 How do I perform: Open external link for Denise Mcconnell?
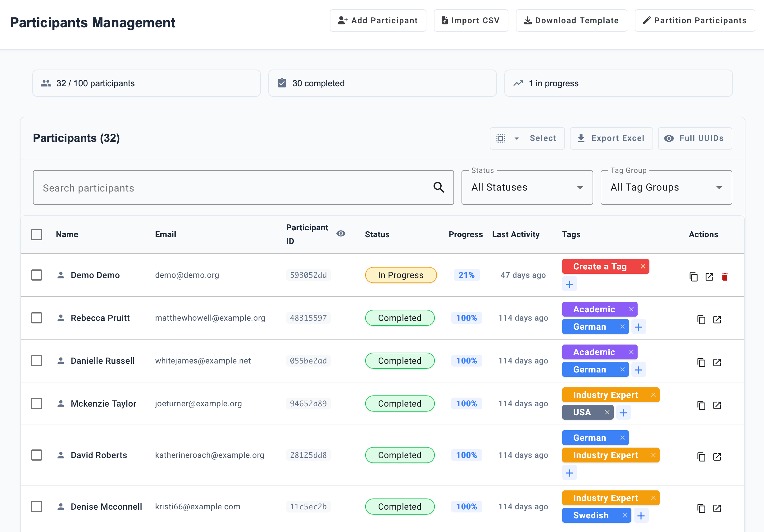point(717,508)
